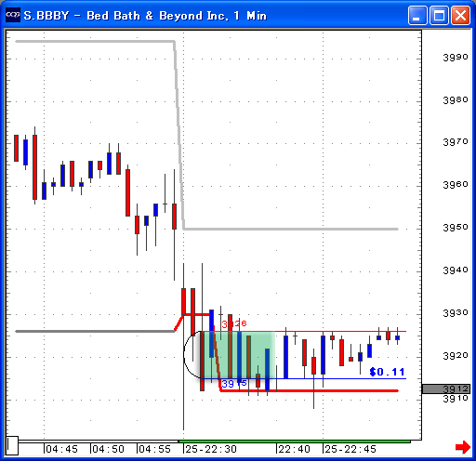Click the 3912 current price marker
This screenshot has width=476, height=461.
pos(446,389)
